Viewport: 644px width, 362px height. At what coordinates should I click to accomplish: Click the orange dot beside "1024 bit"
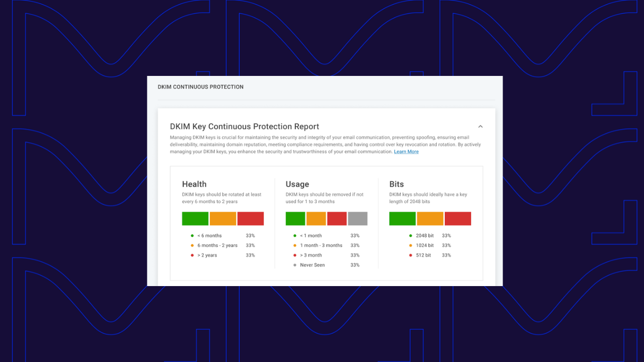(411, 245)
